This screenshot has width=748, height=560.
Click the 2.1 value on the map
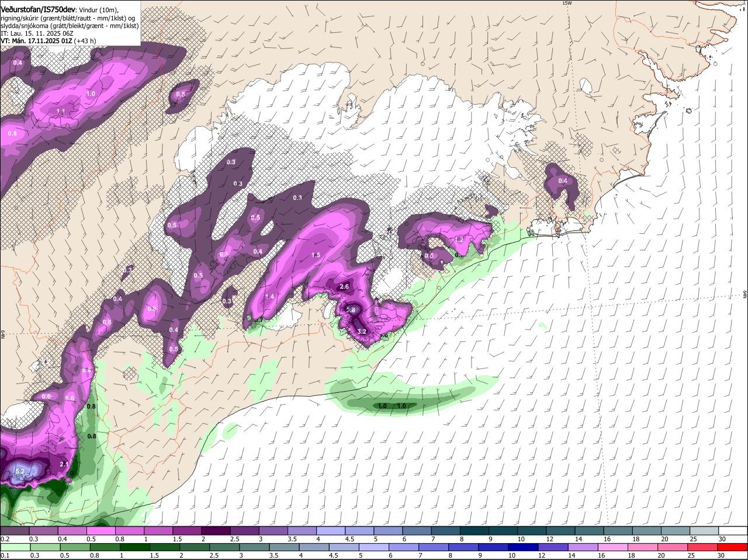(64, 464)
